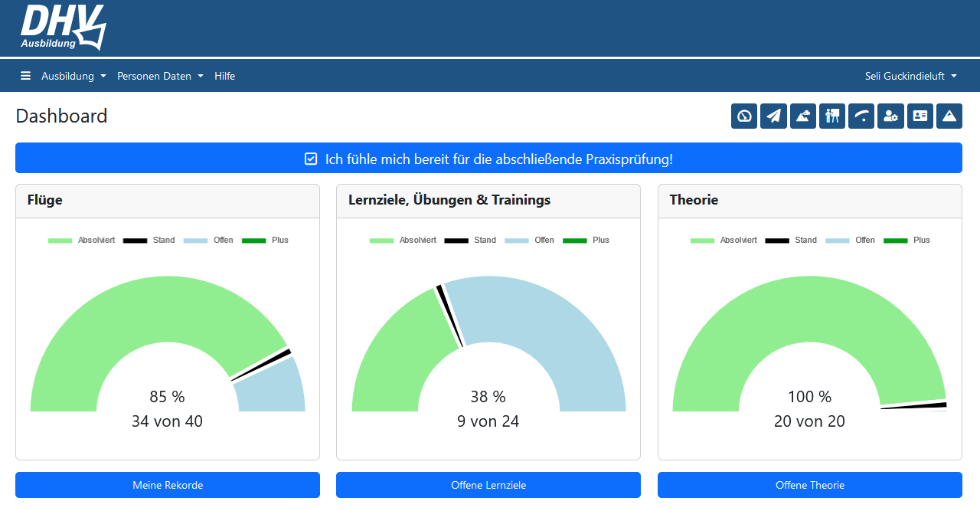Select the paper plane flights icon
The image size is (980, 511).
click(773, 116)
